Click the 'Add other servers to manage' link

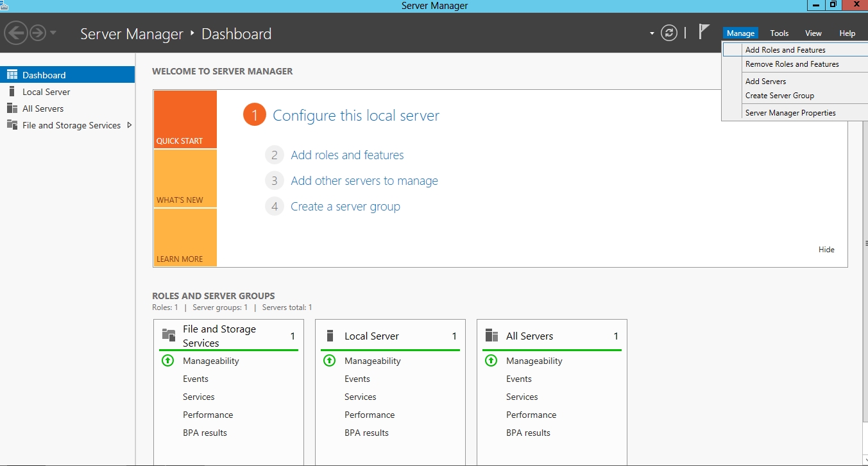tap(364, 181)
